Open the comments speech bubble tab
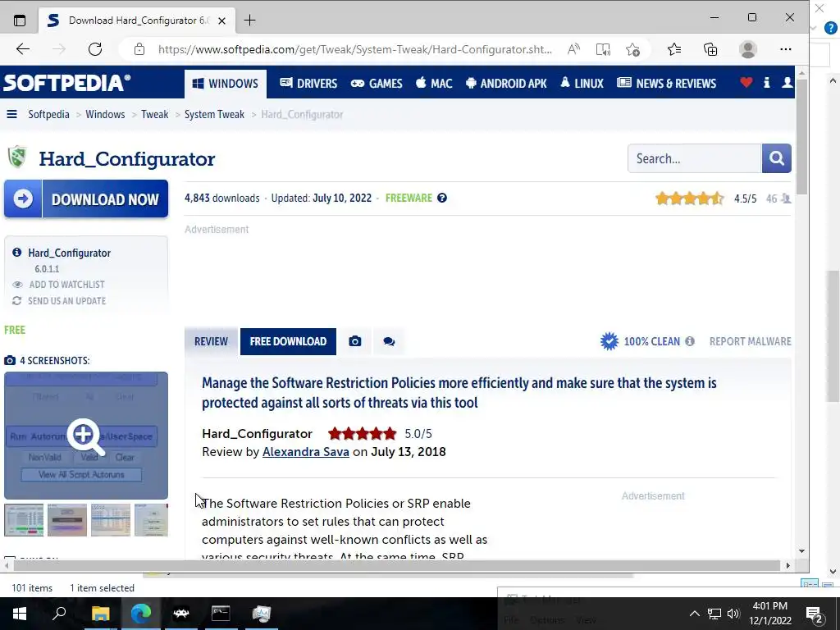 [x=389, y=341]
